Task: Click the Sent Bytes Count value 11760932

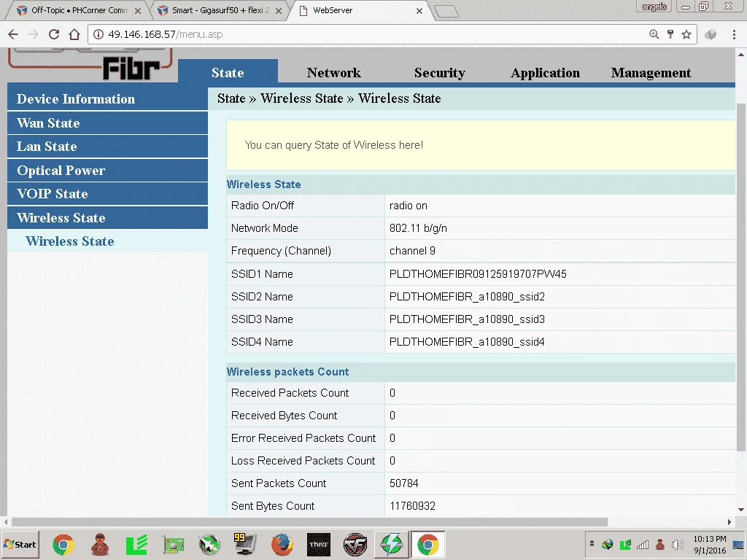Action: (412, 506)
